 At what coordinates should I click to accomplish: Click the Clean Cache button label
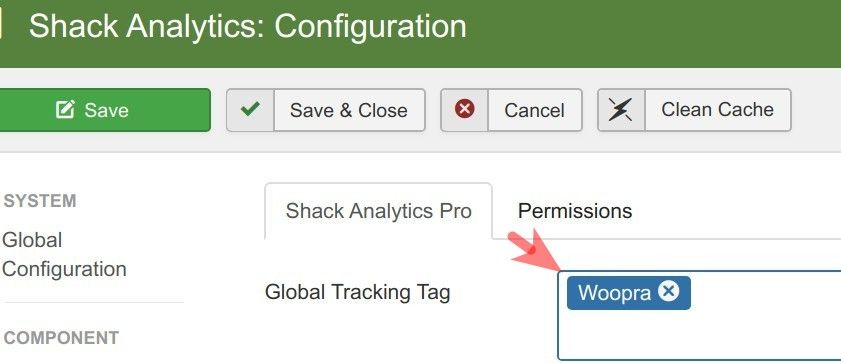point(718,110)
